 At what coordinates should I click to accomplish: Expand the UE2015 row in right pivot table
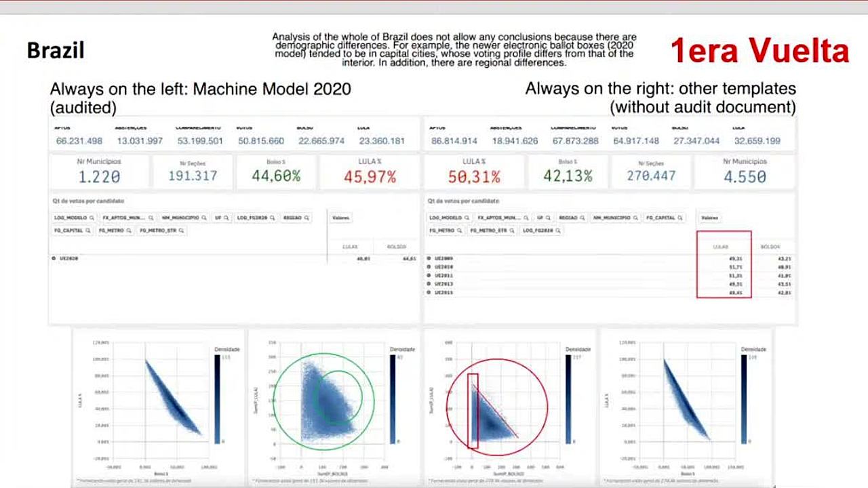tap(429, 292)
